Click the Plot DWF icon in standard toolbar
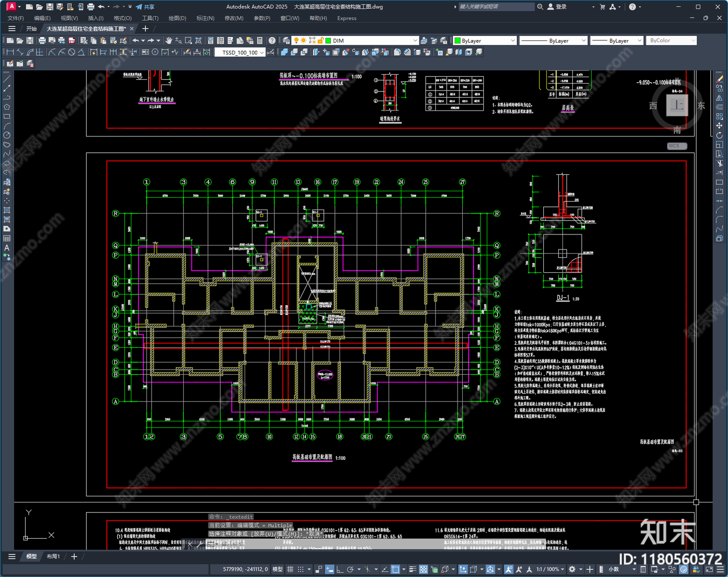 tap(72, 40)
